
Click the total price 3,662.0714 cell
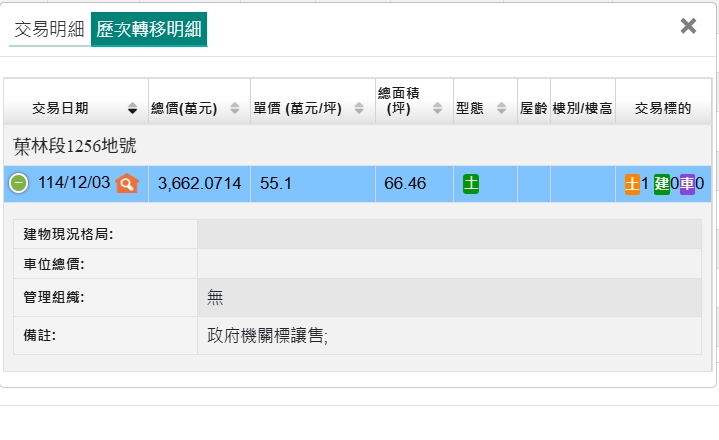point(199,183)
